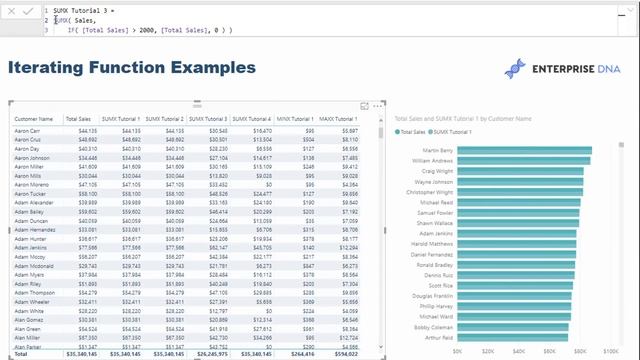Click the $264,416 MINX total value
This screenshot has height=360, width=640.
(x=303, y=354)
